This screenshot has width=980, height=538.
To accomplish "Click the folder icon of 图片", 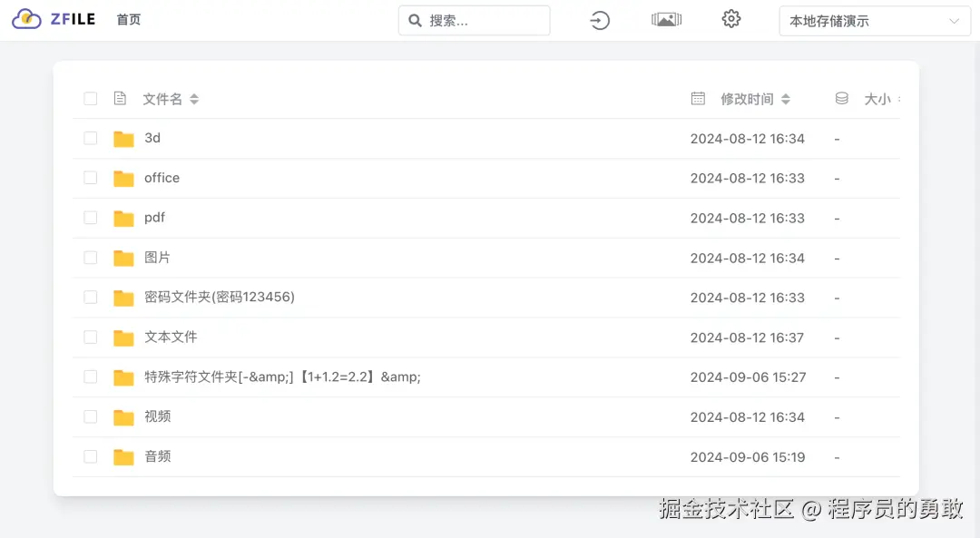I will 122,258.
